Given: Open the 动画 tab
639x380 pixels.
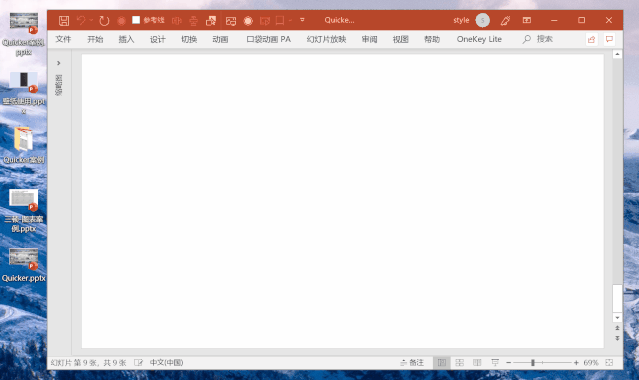Looking at the screenshot, I should click(220, 39).
